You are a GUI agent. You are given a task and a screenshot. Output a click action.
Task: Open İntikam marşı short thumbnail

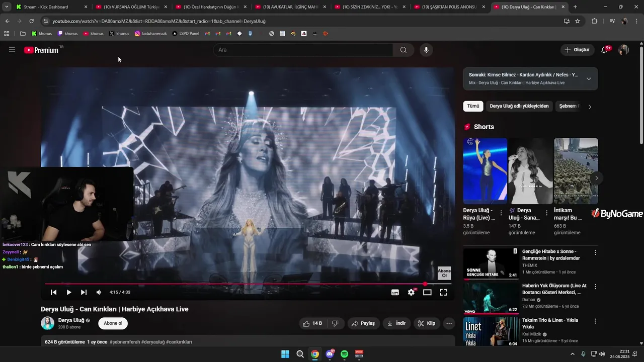(x=576, y=171)
